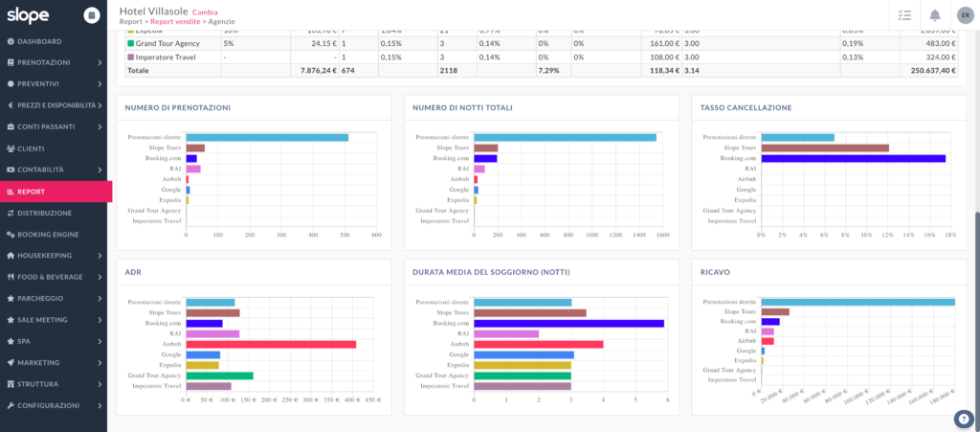980x432 pixels.
Task: Open the checklist tasks icon in header
Action: (x=904, y=15)
